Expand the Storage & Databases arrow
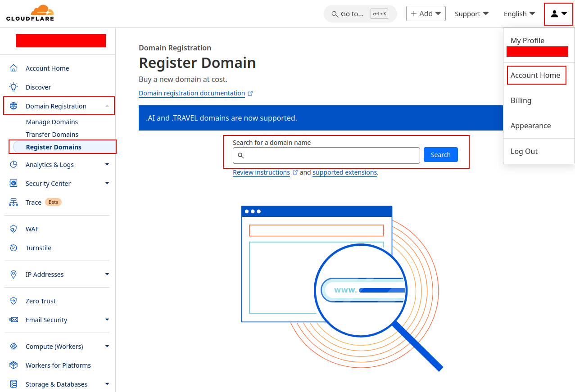Image resolution: width=575 pixels, height=392 pixels. 107,384
